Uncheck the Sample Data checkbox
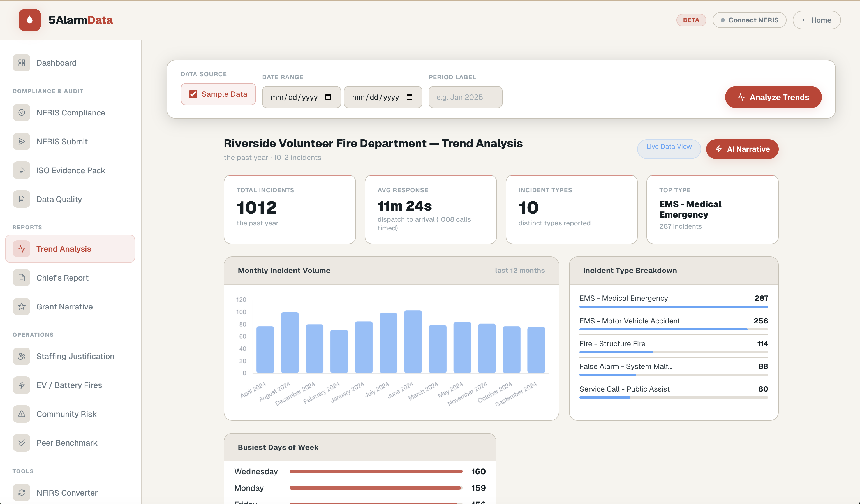This screenshot has height=504, width=860. point(193,94)
